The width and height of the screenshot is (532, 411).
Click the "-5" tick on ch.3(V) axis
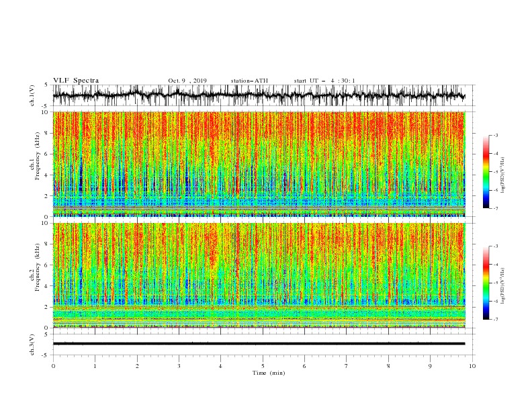click(x=46, y=355)
